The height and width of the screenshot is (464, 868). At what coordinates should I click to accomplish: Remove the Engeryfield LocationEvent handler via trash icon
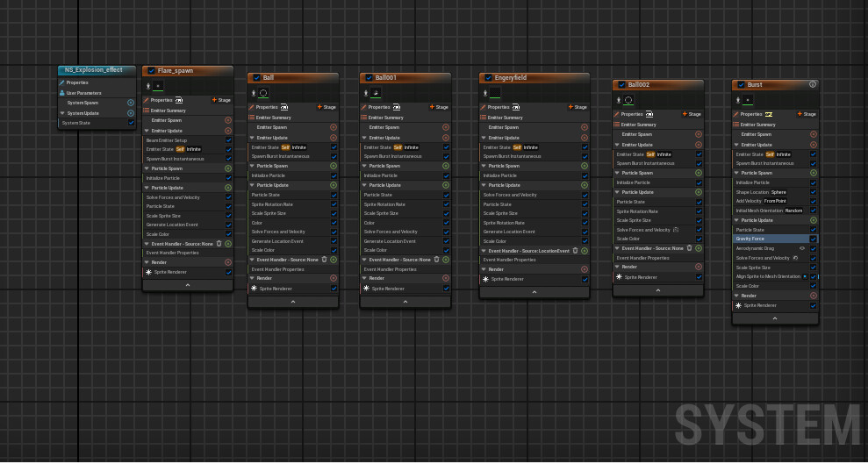(x=576, y=251)
